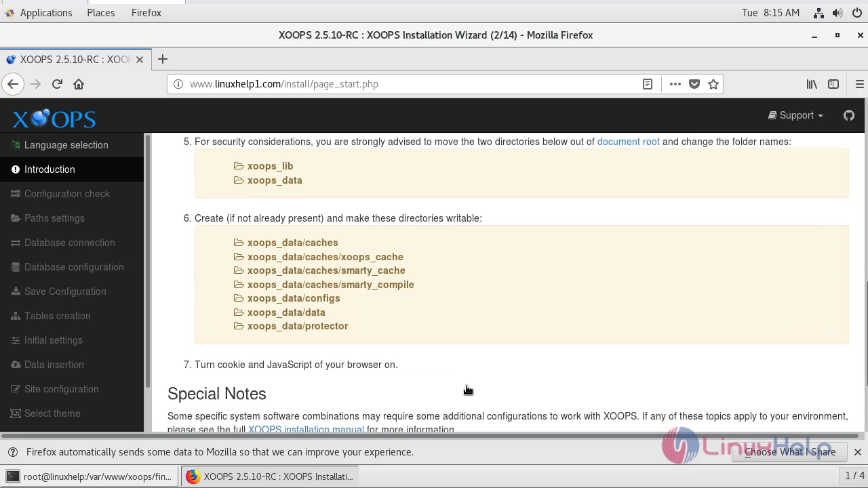Screen dimensions: 868x488
Task: Click the page vertical scrollbar
Action: click(x=866, y=332)
